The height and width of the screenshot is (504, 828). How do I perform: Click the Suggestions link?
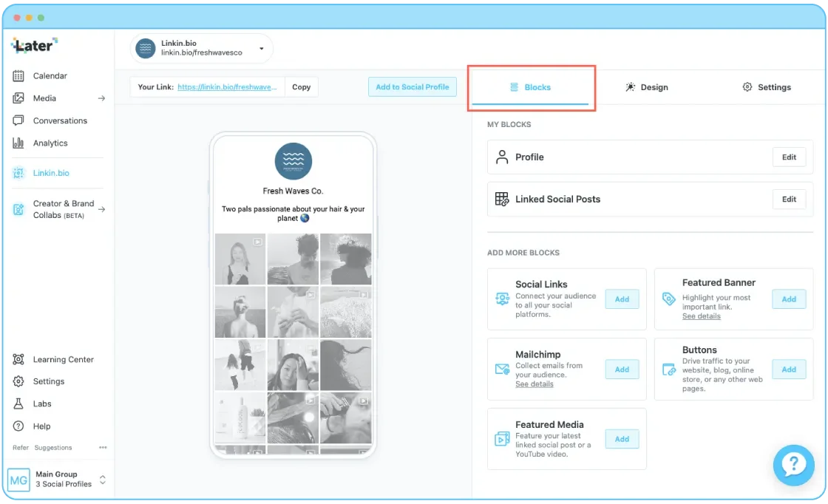[53, 448]
